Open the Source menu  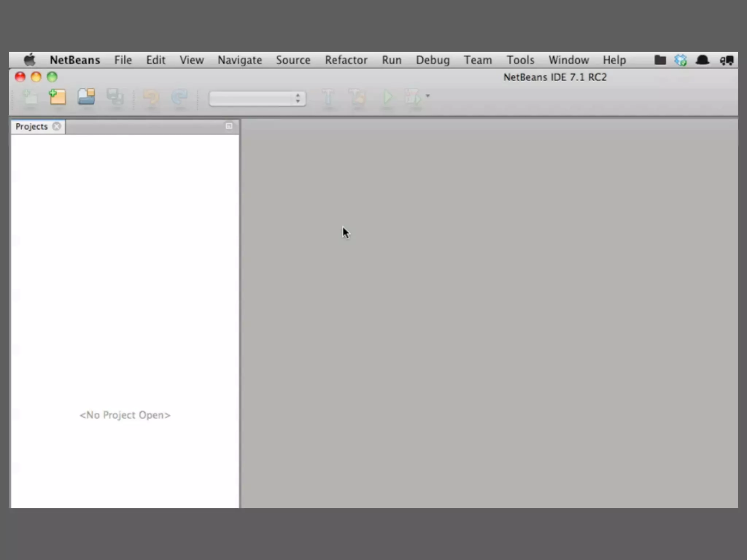(x=293, y=60)
